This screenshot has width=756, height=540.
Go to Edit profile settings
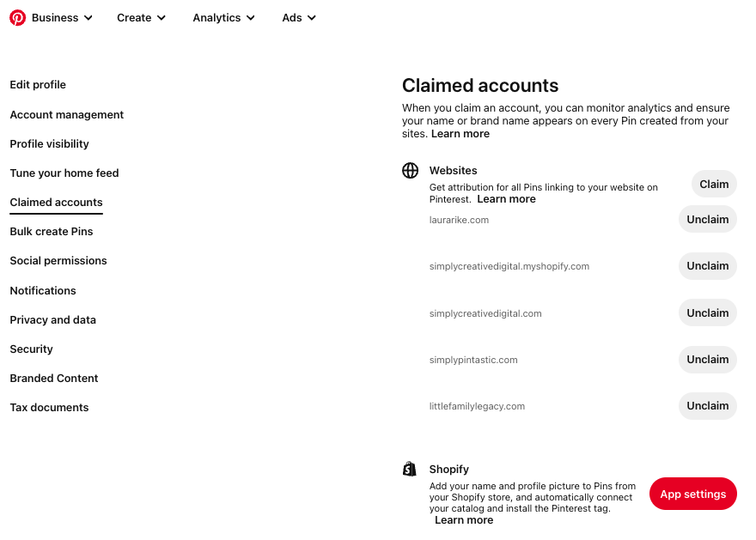coord(38,85)
